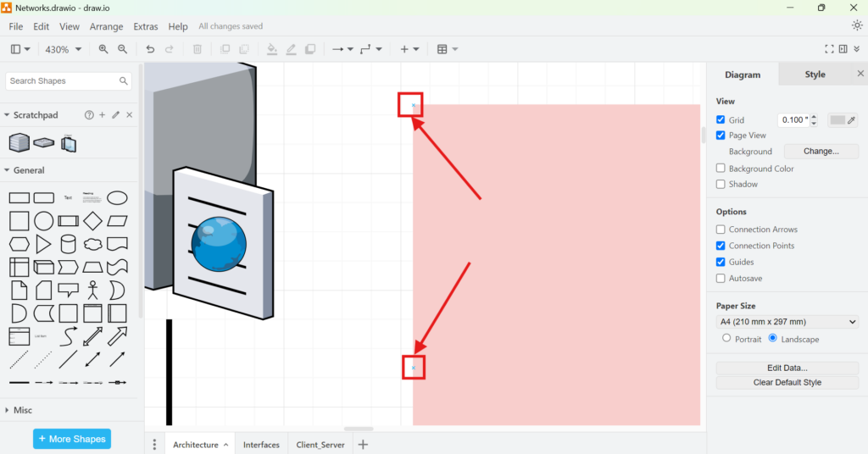Click the Edit Data button
868x454 pixels.
click(787, 368)
